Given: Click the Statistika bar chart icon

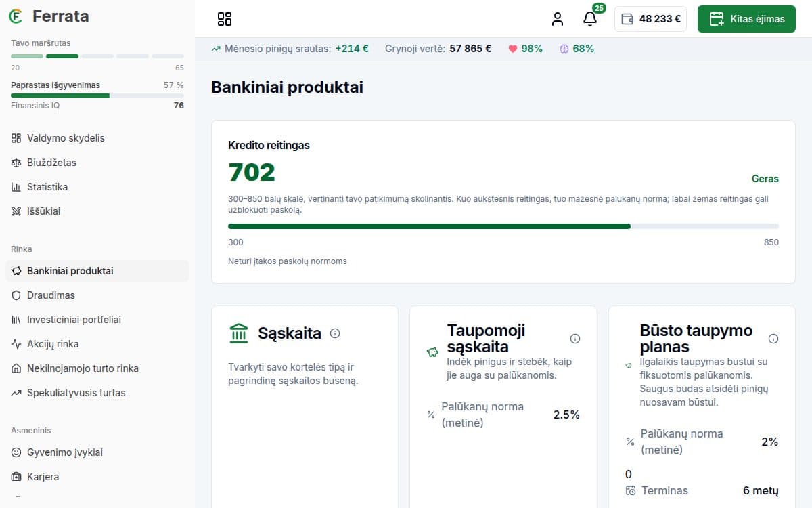Looking at the screenshot, I should point(16,187).
